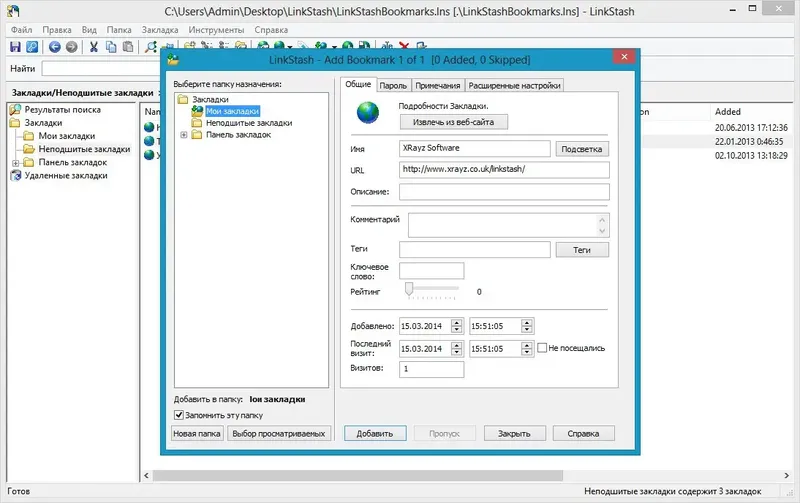Viewport: 800px width, 503px height.
Task: Open the Вид menu
Action: pos(89,30)
